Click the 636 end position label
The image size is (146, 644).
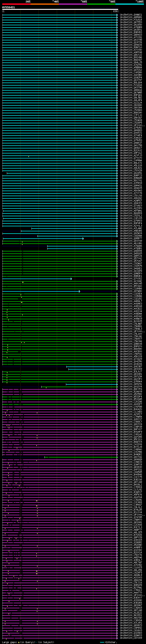(x=115, y=11)
